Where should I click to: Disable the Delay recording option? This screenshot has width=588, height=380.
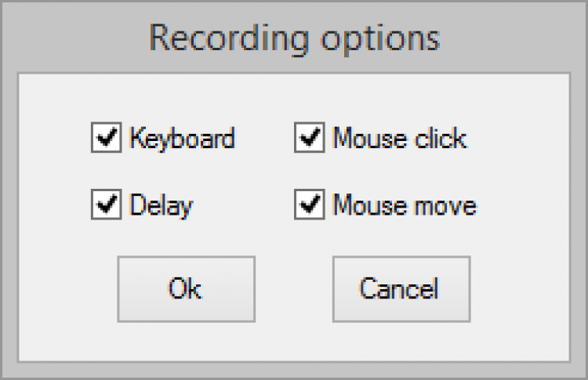[105, 205]
